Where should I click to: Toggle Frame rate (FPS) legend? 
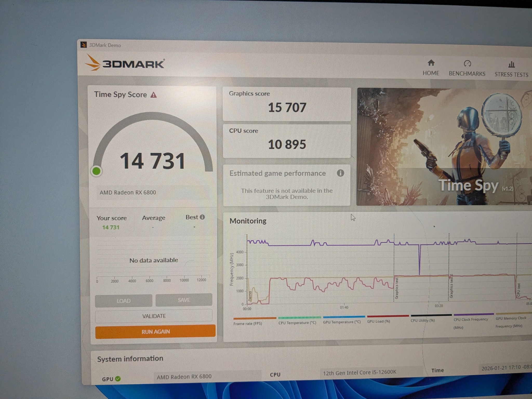[x=255, y=321]
